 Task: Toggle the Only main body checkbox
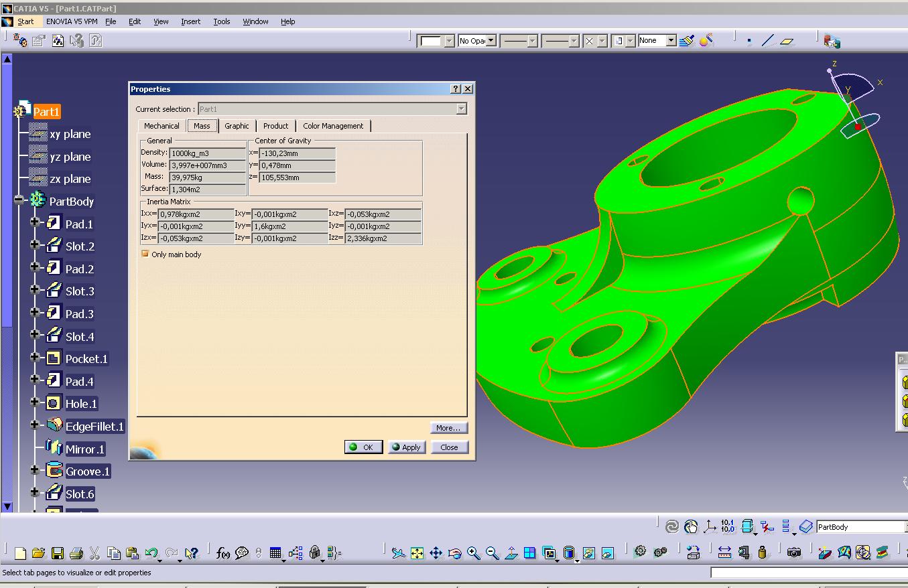coord(145,254)
